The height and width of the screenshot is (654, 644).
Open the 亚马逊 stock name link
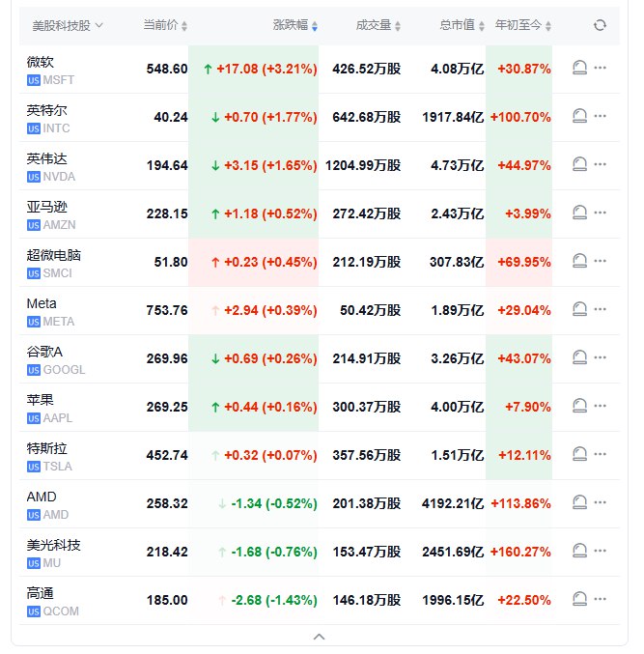coord(46,208)
